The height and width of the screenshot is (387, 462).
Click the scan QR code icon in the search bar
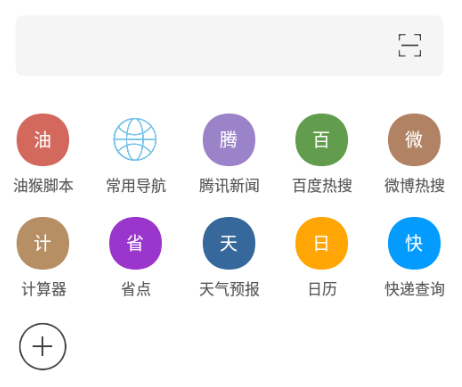tap(410, 45)
